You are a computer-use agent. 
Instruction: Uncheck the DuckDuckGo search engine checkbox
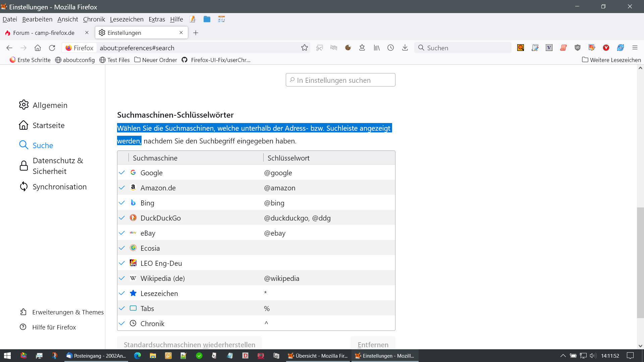pos(122,218)
